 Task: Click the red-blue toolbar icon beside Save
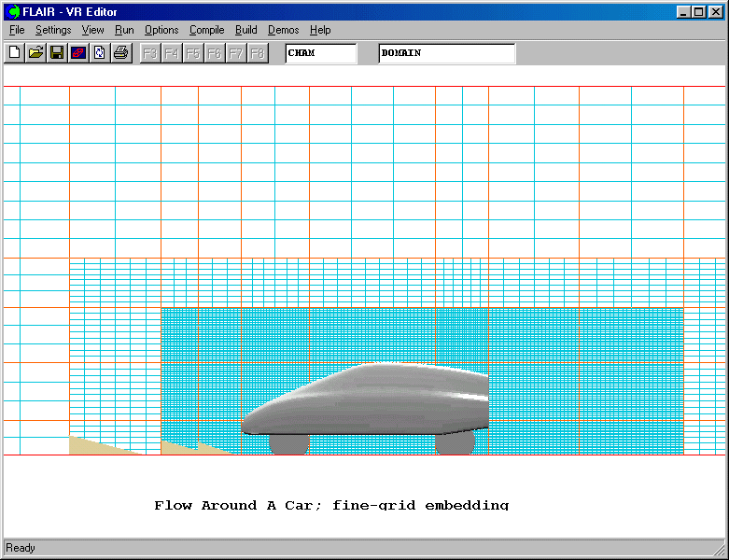click(x=77, y=53)
